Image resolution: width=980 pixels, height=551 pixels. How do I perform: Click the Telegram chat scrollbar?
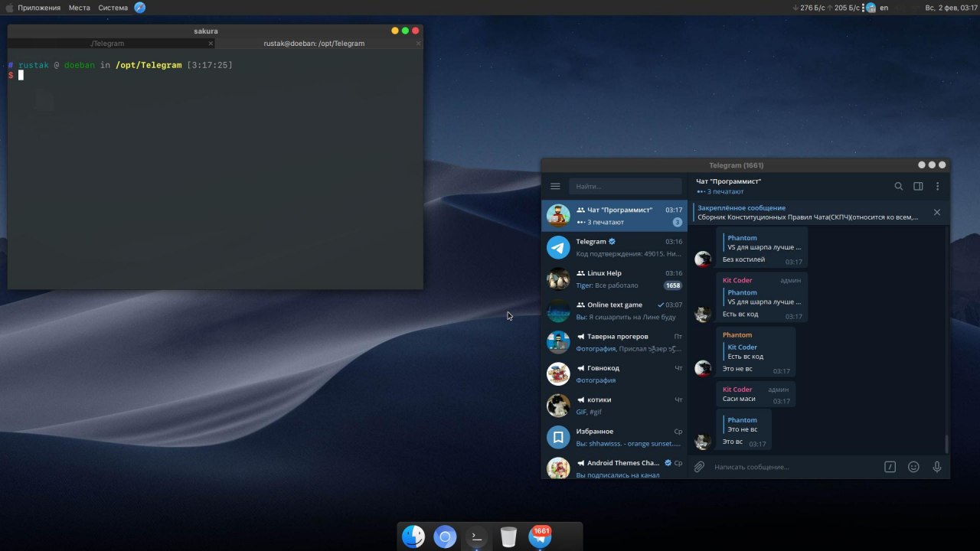[x=946, y=443]
